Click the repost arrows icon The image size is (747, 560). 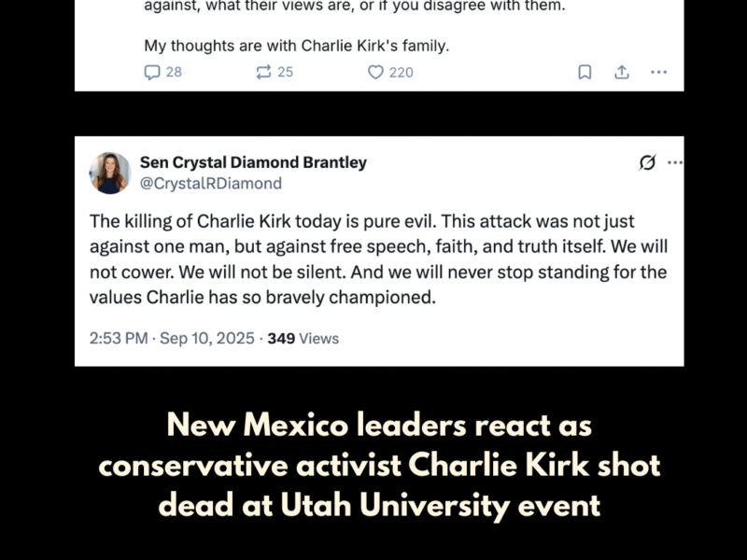click(263, 72)
